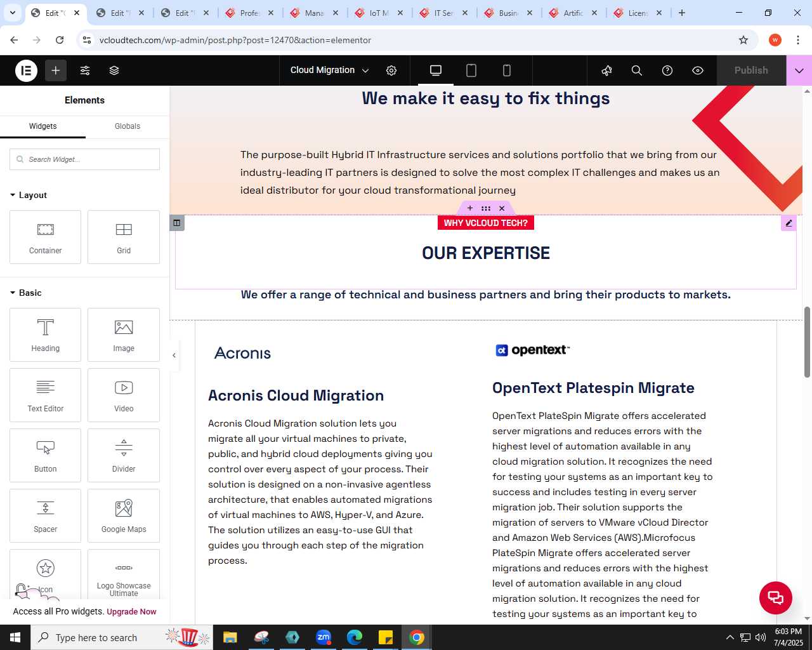Open the Cloud Migration document dropdown
This screenshot has width=812, height=650.
(x=329, y=70)
